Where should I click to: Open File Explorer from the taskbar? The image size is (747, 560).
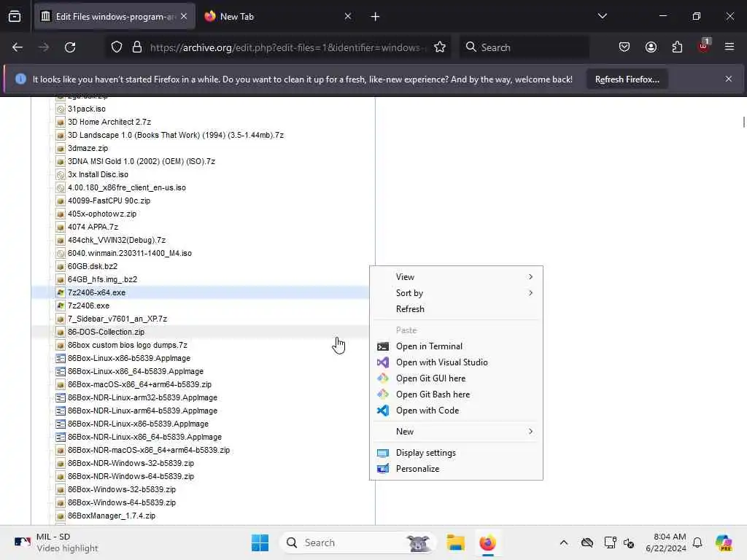coord(455,542)
